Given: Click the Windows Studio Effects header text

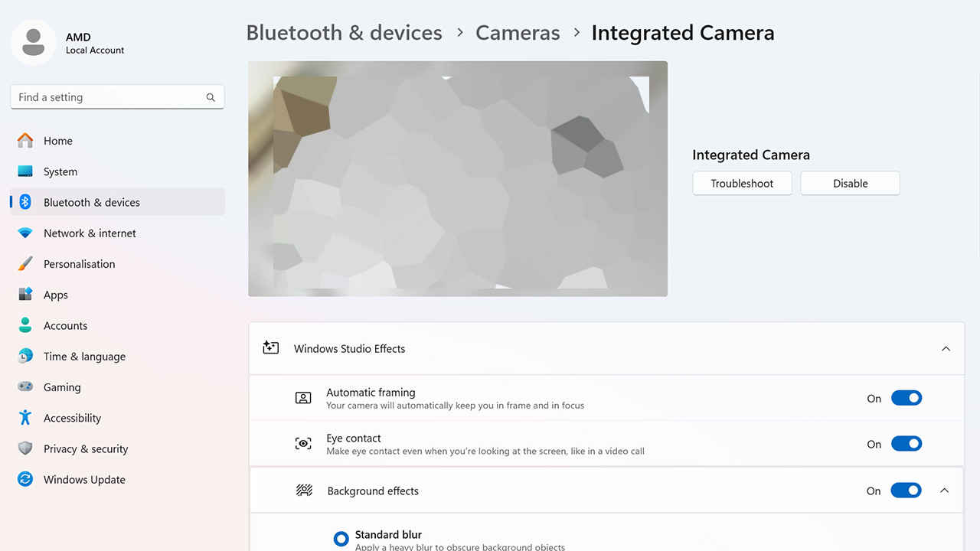Looking at the screenshot, I should pyautogui.click(x=349, y=348).
